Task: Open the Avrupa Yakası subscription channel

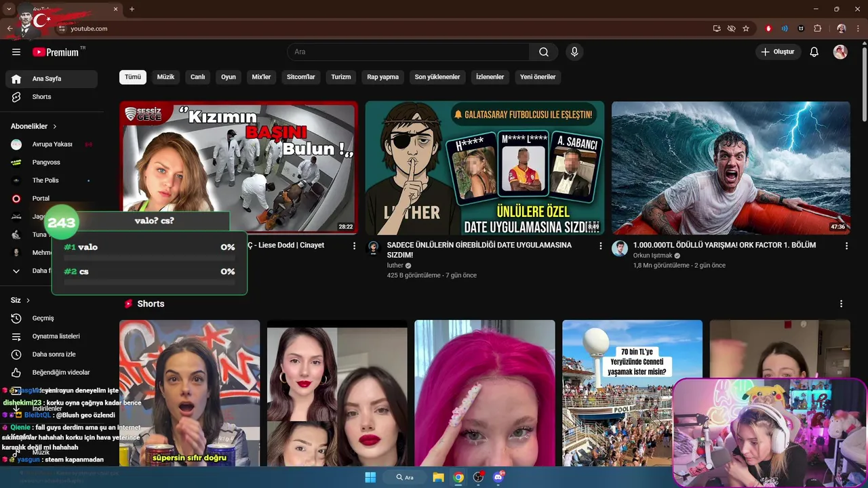Action: [52, 144]
